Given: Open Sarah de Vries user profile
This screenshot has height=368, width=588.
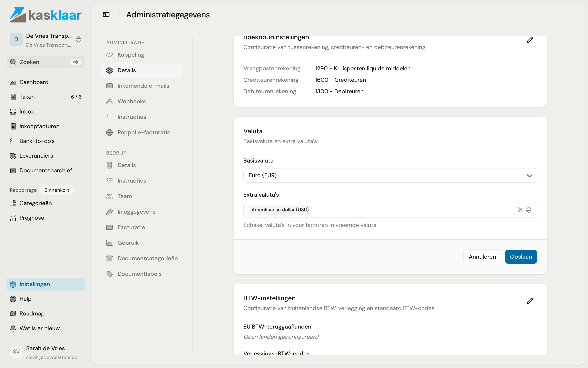Looking at the screenshot, I should coord(46,352).
